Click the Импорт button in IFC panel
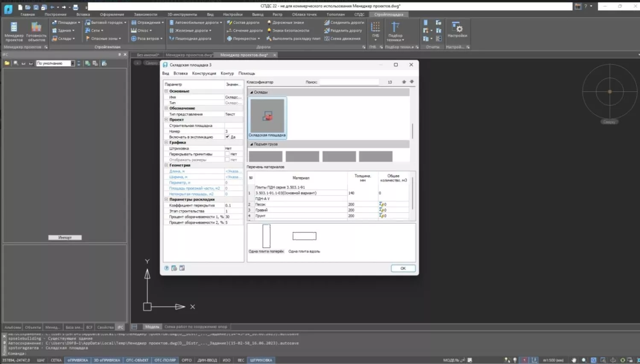Screen dimensions: 640x364 pos(65,238)
